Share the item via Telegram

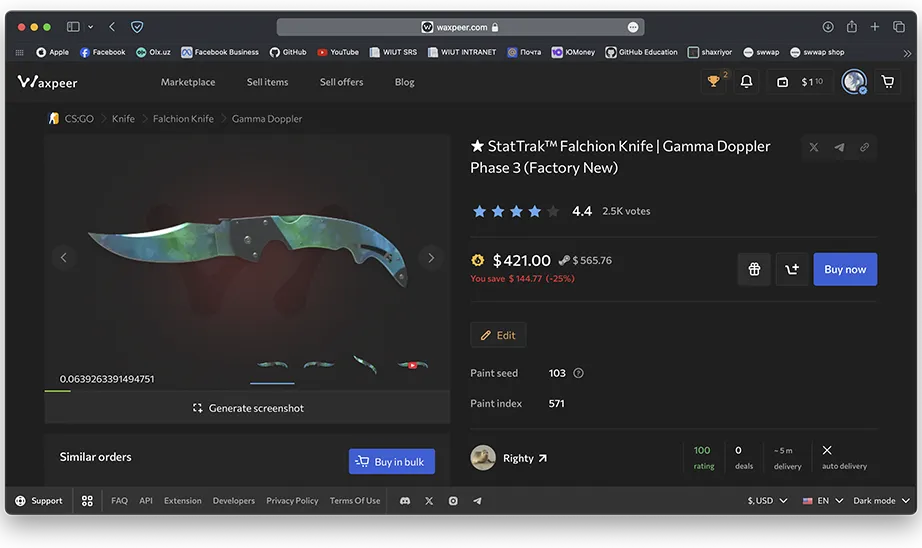(x=839, y=148)
